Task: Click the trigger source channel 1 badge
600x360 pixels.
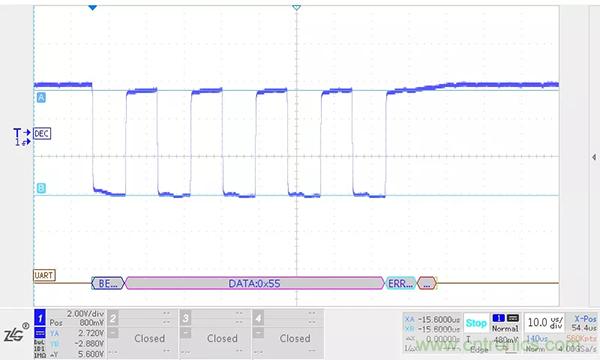Action: click(499, 318)
